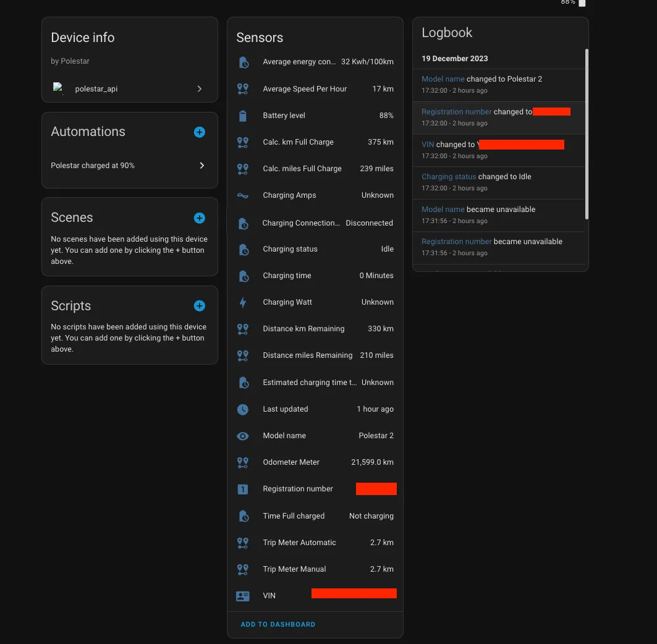Click the Estimated charging time sensor label
This screenshot has height=644, width=657.
[310, 383]
